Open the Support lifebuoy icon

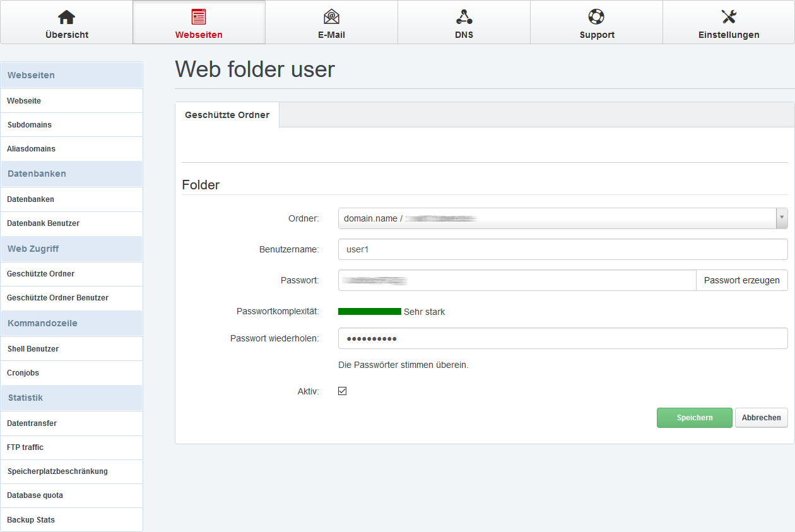click(x=596, y=17)
